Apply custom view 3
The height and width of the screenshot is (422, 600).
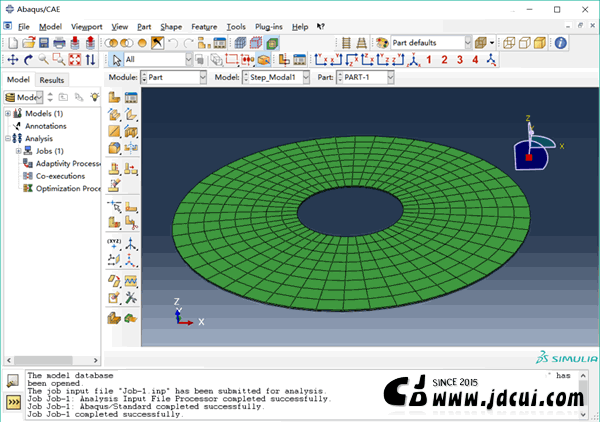tap(460, 60)
